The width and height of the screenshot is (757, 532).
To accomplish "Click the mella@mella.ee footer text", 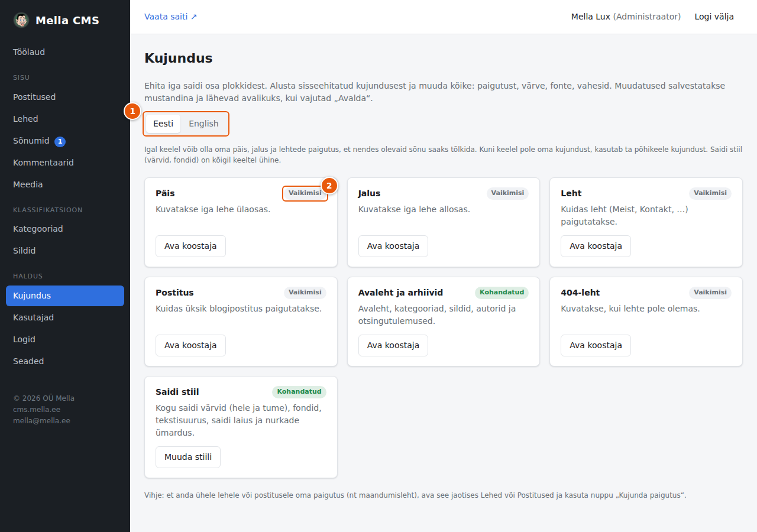I will pyautogui.click(x=41, y=421).
